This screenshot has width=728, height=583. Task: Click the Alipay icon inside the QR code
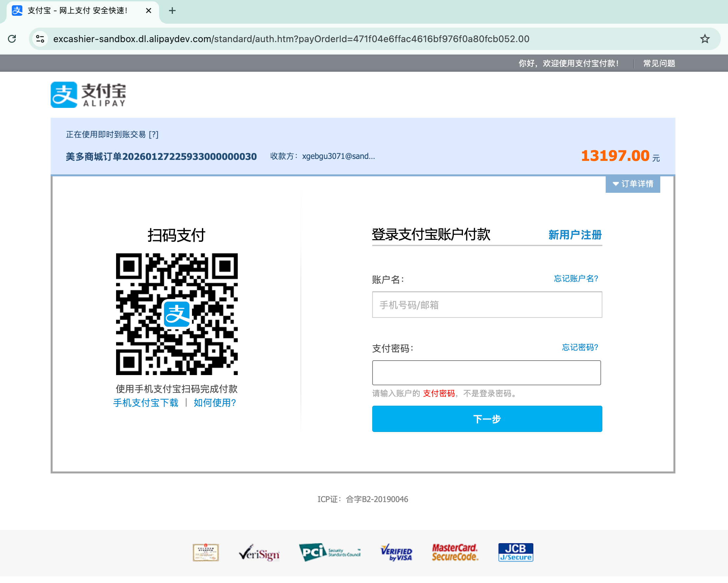coord(177,314)
